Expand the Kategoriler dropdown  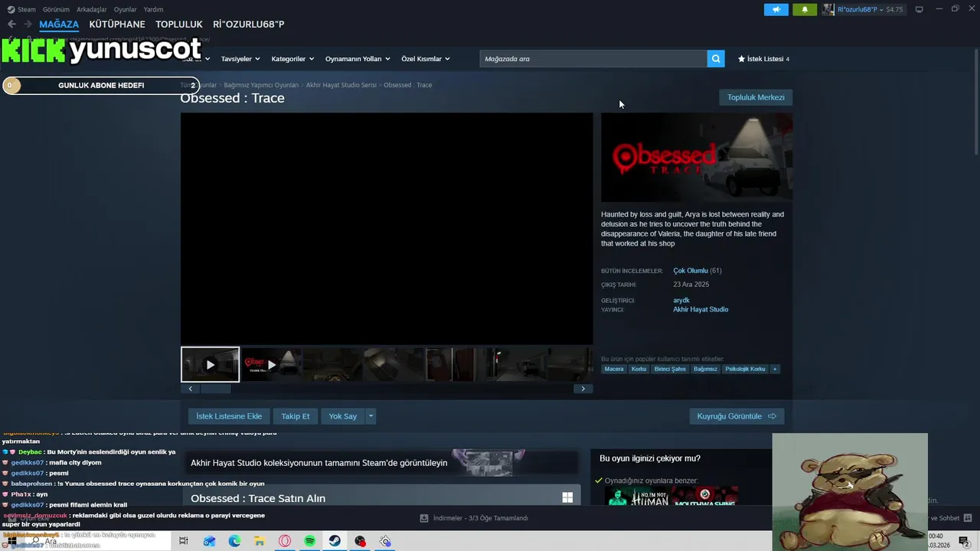[x=293, y=59]
